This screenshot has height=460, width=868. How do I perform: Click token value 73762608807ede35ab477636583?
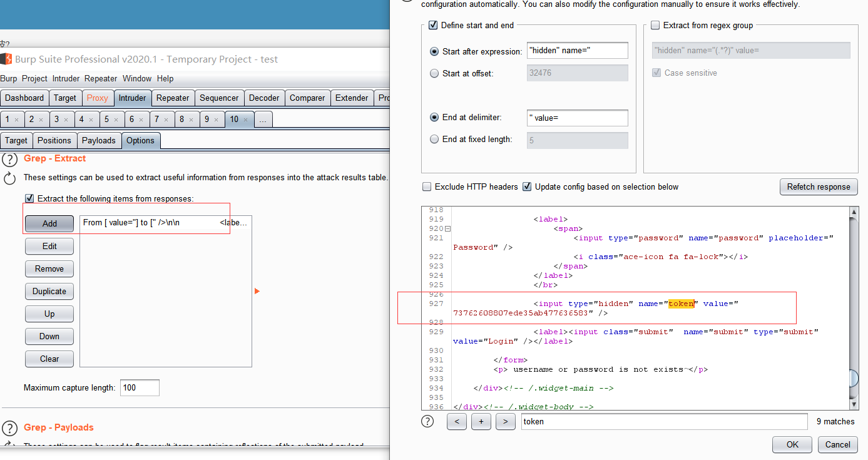(521, 313)
